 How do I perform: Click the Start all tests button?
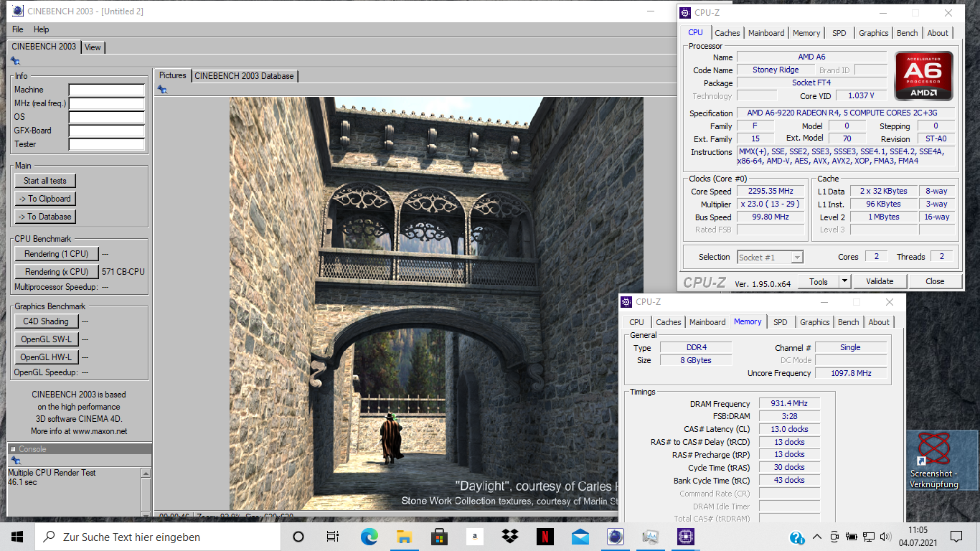45,181
